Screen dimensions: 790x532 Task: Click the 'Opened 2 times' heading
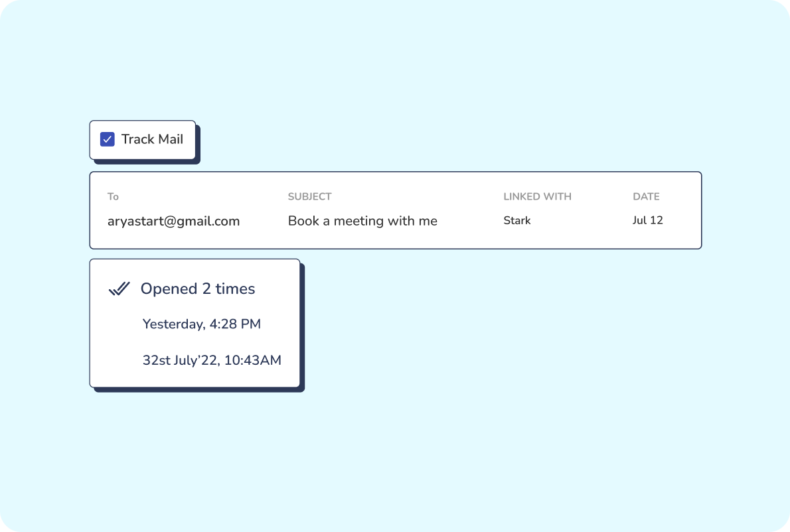(x=197, y=289)
